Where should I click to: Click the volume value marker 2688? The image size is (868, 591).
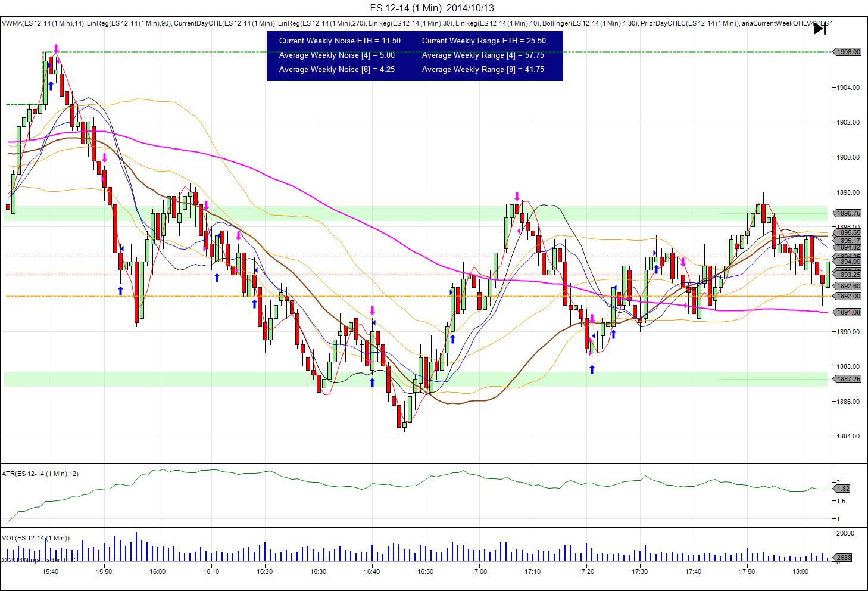click(x=844, y=558)
